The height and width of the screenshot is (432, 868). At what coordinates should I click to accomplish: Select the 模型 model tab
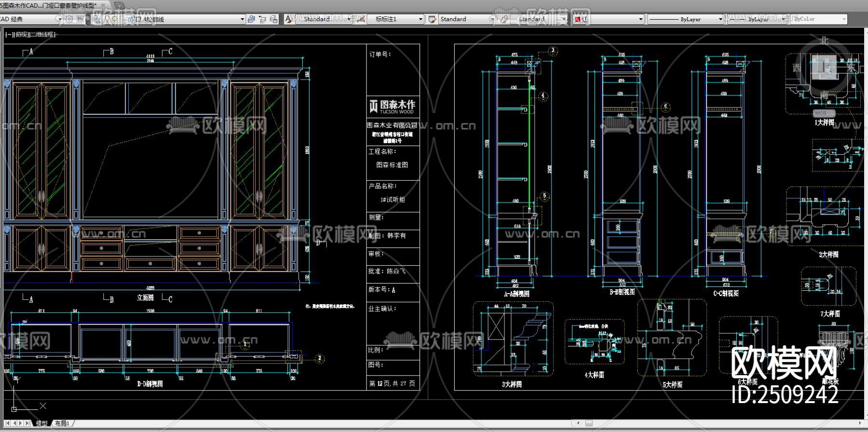42,423
